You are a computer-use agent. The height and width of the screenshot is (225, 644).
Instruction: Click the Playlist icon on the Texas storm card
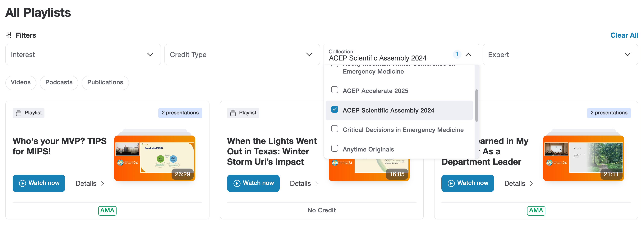[x=233, y=113]
